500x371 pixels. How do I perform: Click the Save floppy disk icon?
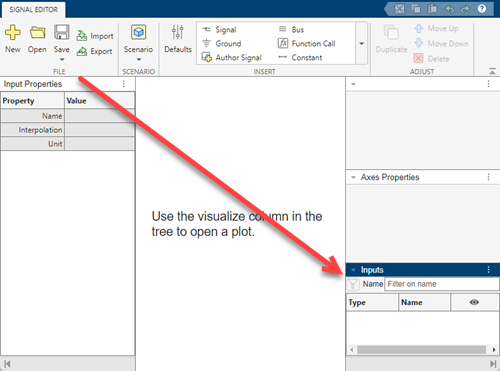click(62, 33)
